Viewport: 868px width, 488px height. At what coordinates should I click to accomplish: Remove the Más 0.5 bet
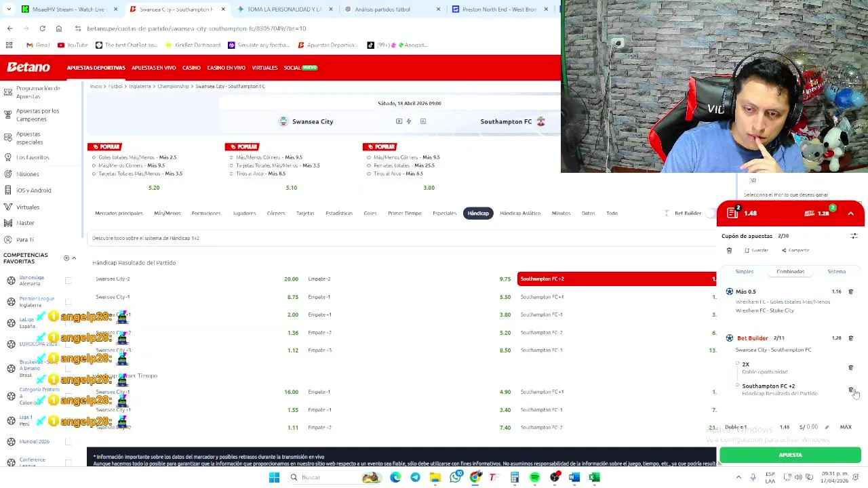(x=851, y=291)
